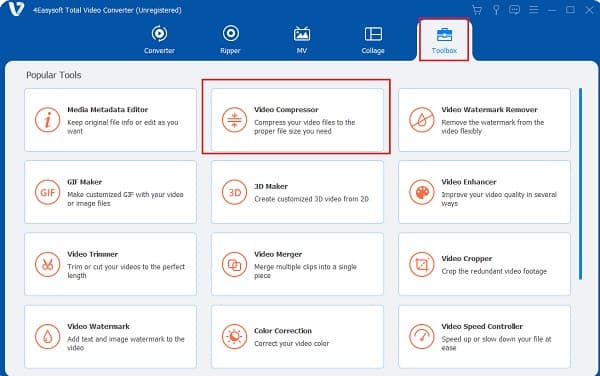Click the 3D Maker icon

(x=234, y=192)
